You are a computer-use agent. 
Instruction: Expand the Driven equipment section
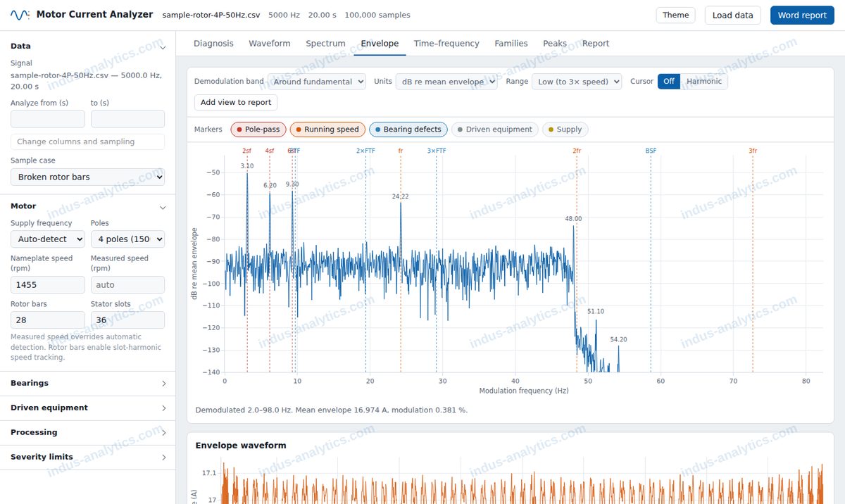[x=88, y=408]
